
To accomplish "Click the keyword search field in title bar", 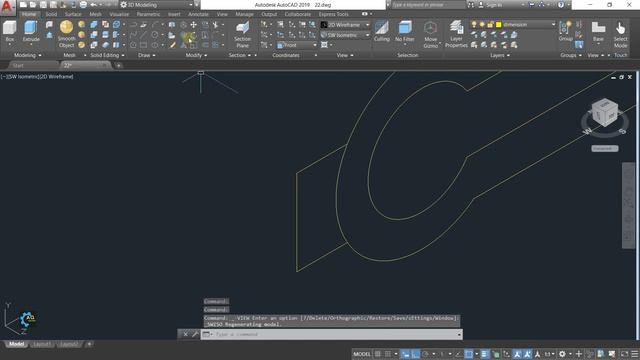I will click(x=429, y=5).
